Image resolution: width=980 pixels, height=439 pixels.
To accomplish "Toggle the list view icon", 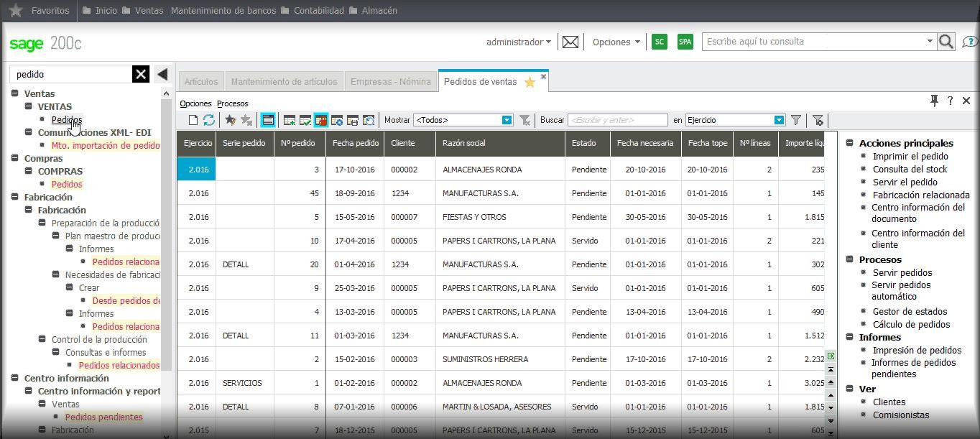I will tap(267, 120).
